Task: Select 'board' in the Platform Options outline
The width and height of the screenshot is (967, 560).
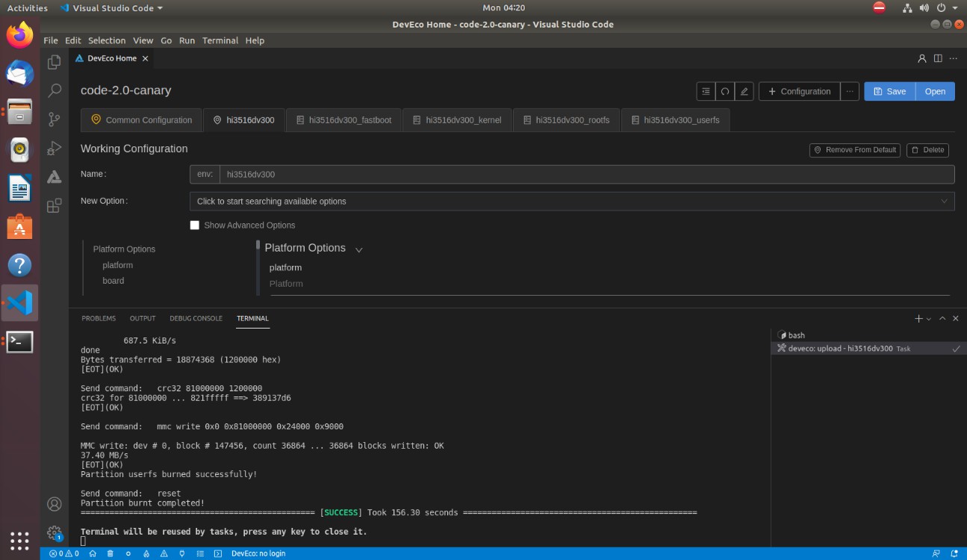Action: coord(114,281)
